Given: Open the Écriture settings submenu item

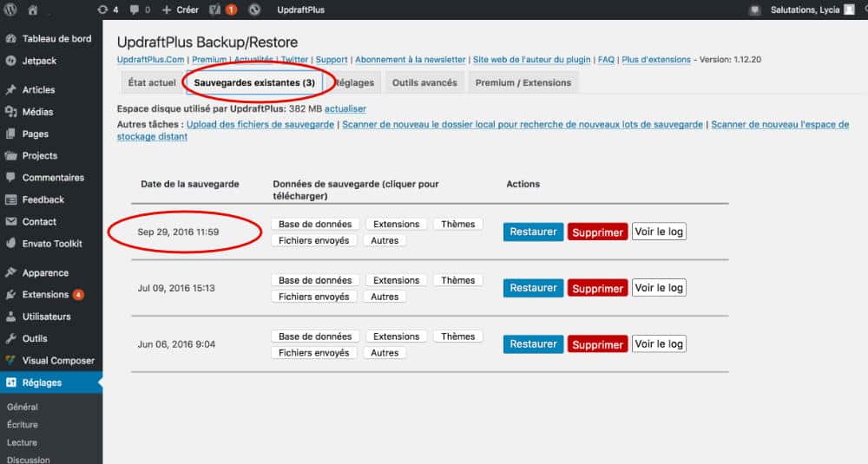Looking at the screenshot, I should [x=23, y=425].
